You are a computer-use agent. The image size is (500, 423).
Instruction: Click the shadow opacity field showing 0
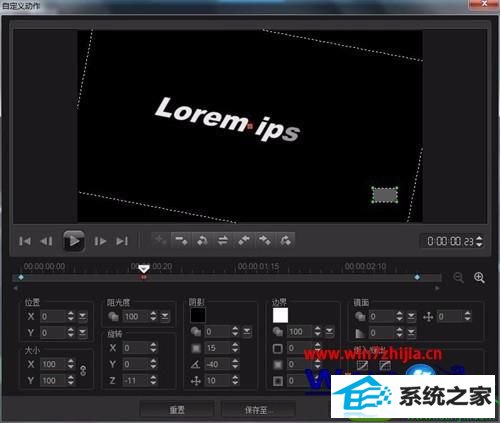pyautogui.click(x=218, y=332)
